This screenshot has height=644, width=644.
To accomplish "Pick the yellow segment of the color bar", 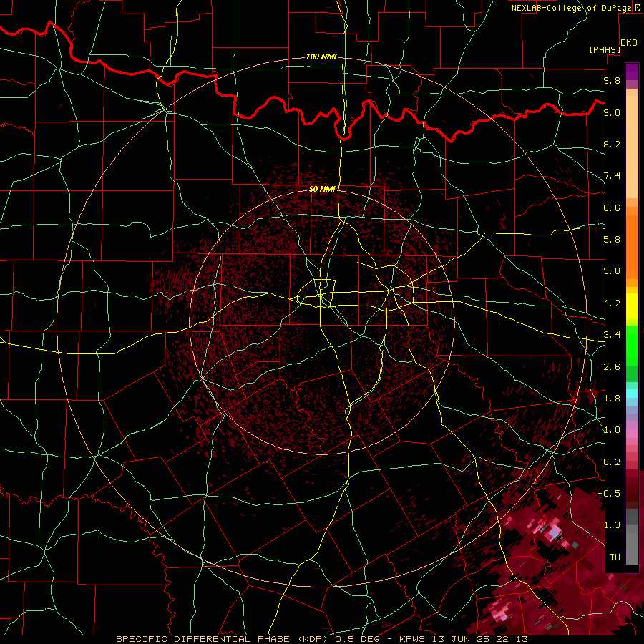I will click(x=632, y=306).
